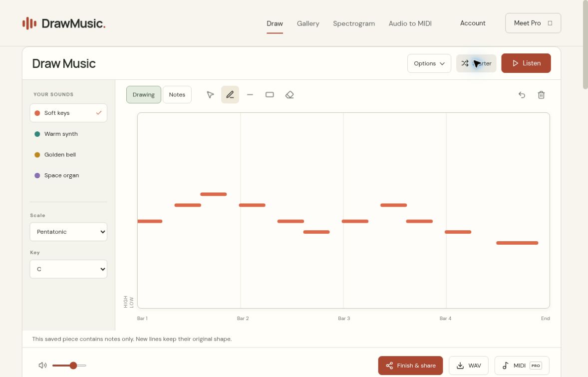Open the Draw tab in navigation

pos(275,23)
